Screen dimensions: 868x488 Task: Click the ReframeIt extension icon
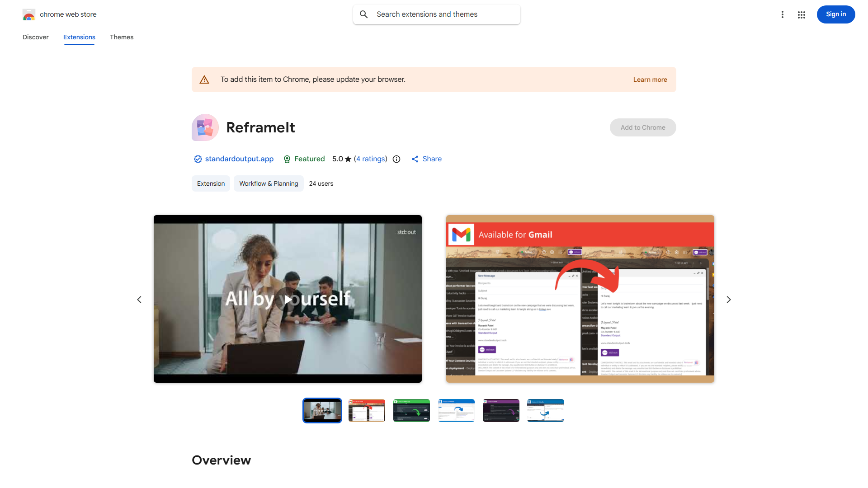coord(205,127)
